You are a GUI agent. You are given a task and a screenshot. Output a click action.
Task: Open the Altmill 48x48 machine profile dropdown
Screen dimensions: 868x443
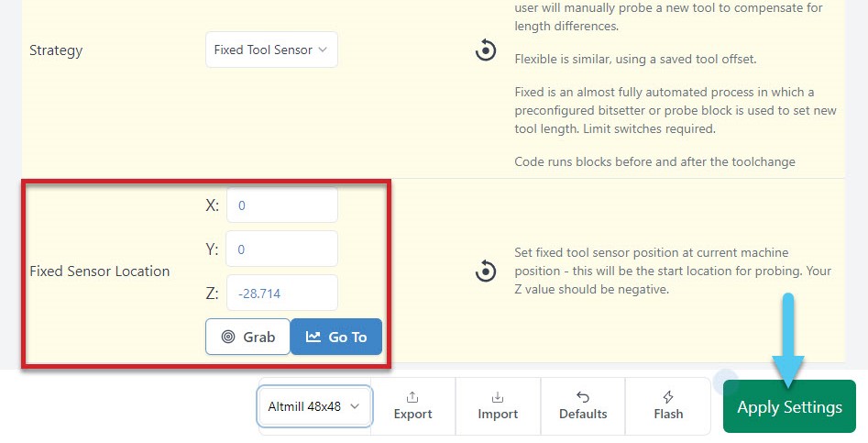[x=314, y=405]
